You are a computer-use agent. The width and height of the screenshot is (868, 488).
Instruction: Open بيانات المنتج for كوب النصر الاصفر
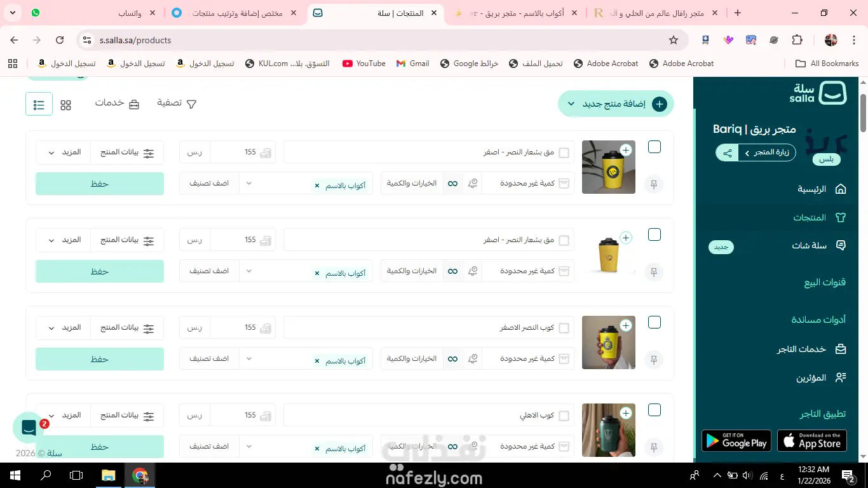[x=128, y=328]
